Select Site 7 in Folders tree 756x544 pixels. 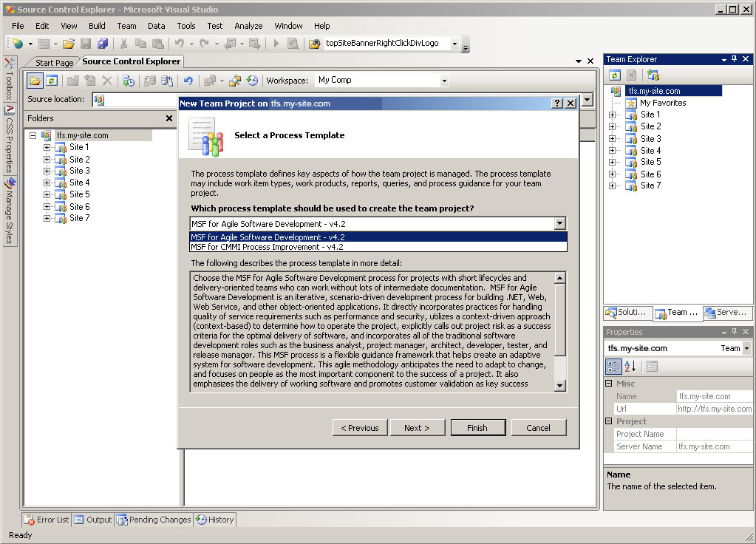tap(79, 219)
